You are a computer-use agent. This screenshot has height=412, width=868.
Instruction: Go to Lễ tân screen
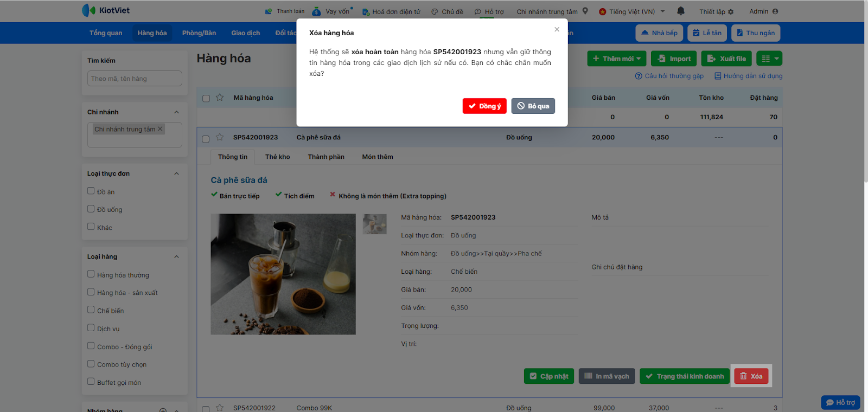(707, 33)
